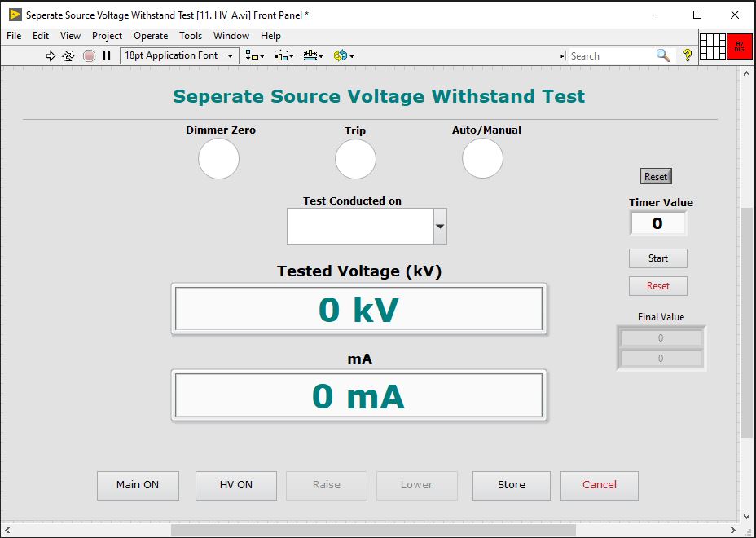Viewport: 756px width, 538px height.
Task: Click the Test Conducted on text box
Action: point(360,227)
